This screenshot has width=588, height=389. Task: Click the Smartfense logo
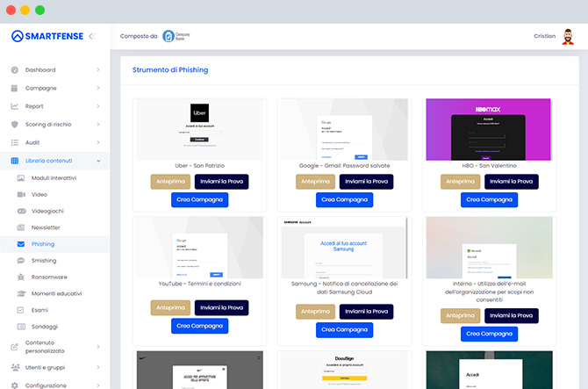(47, 36)
